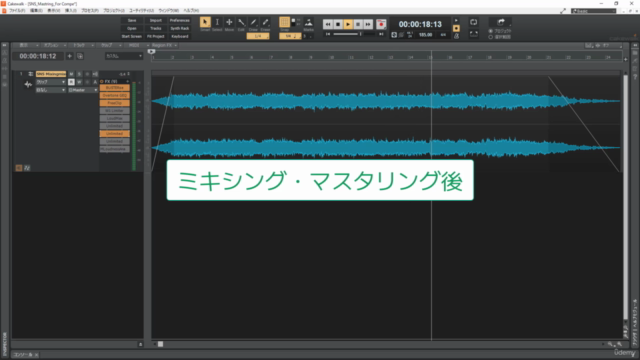This screenshot has width=640, height=360.
Task: Click the add track plus icon
Action: (x=70, y=56)
